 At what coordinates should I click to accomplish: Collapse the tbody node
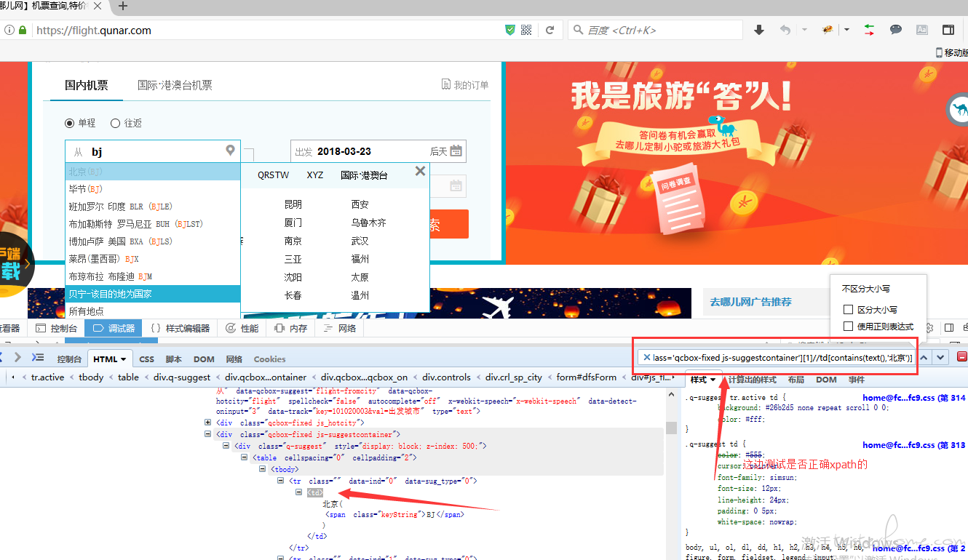[x=263, y=469]
